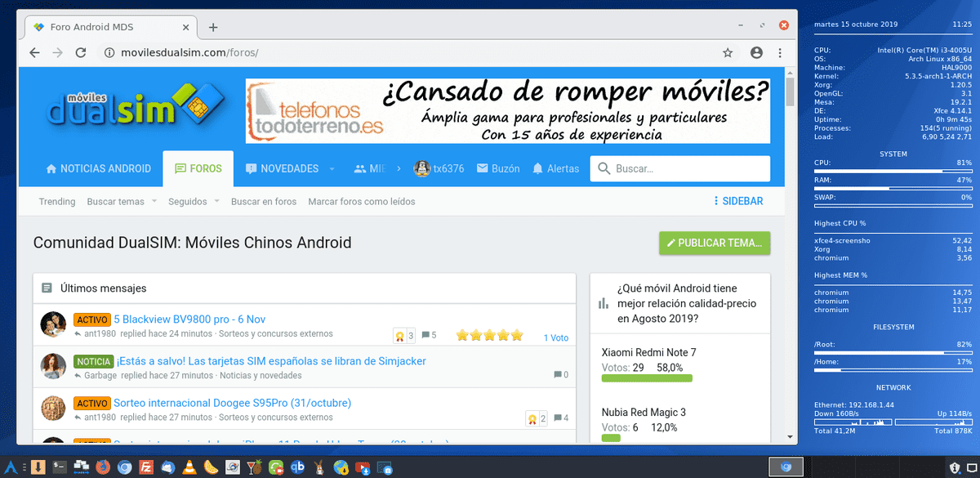Click the Últimos mensajes list icon
This screenshot has width=980, height=478.
[x=47, y=288]
